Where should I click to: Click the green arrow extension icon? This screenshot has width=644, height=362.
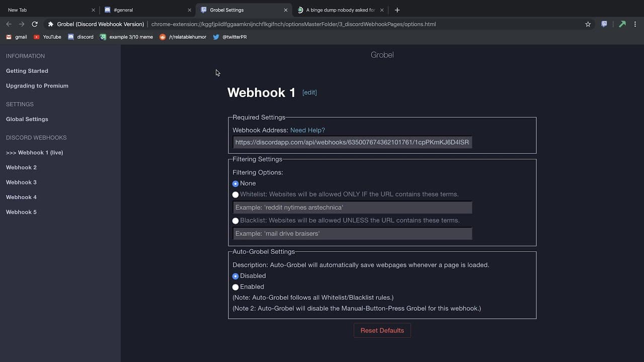click(622, 24)
